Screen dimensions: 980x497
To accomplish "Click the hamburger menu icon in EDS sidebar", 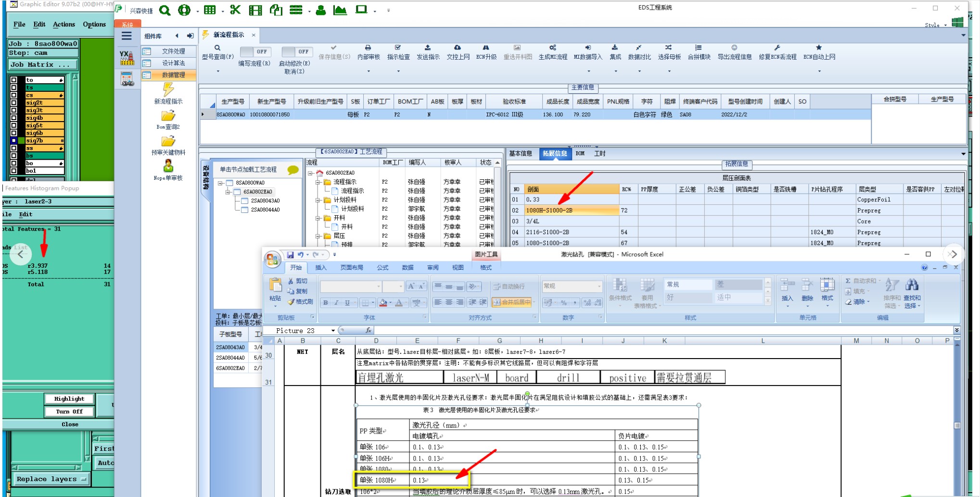I will coord(127,36).
